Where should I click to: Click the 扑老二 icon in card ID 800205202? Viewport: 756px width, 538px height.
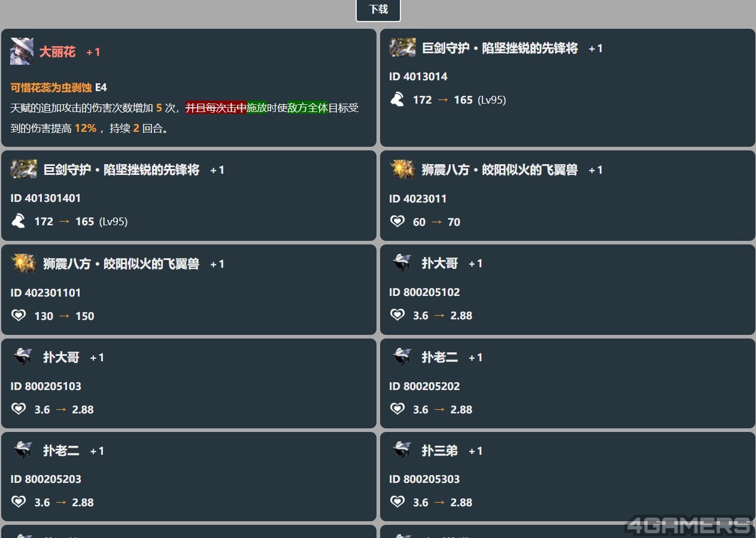coord(402,357)
